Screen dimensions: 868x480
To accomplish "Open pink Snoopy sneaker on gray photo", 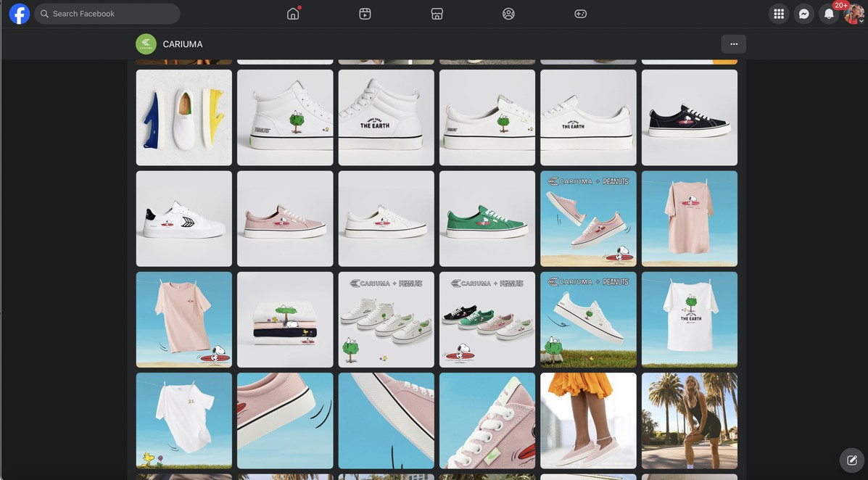I will pyautogui.click(x=285, y=219).
